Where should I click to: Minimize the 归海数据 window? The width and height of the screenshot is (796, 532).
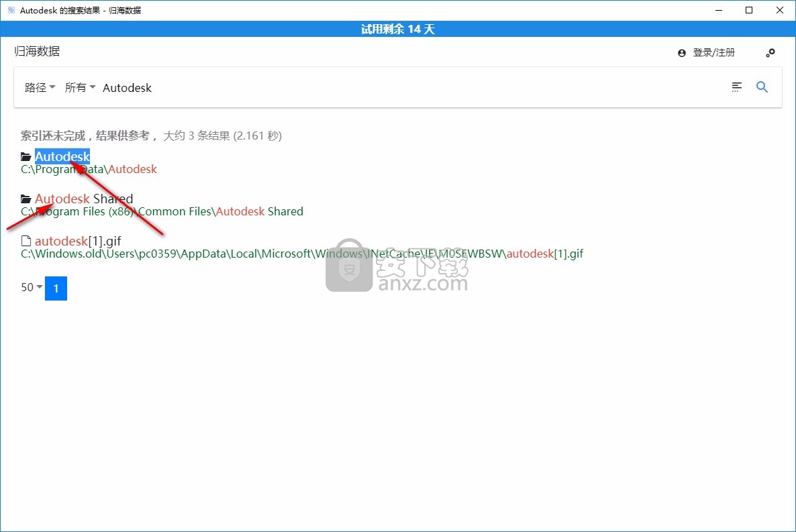[x=718, y=10]
